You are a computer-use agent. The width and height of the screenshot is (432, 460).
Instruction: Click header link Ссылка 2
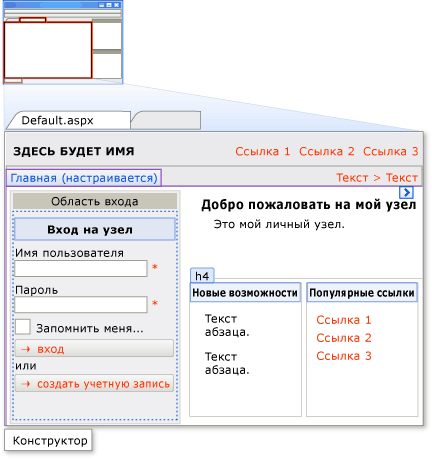(x=327, y=151)
